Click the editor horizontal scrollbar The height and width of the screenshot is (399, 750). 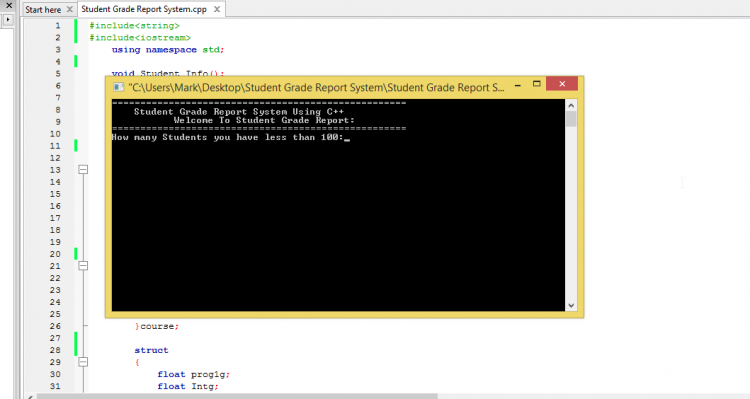[x=238, y=396]
